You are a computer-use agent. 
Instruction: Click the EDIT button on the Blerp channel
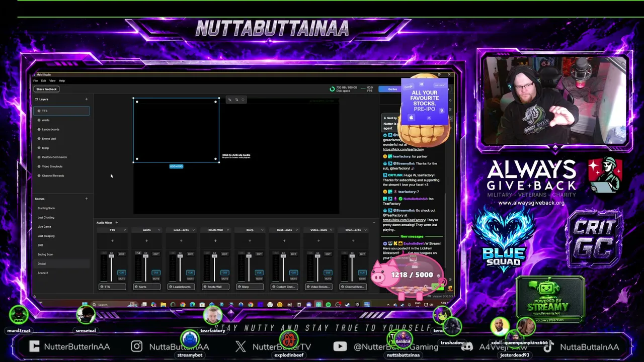pyautogui.click(x=259, y=254)
